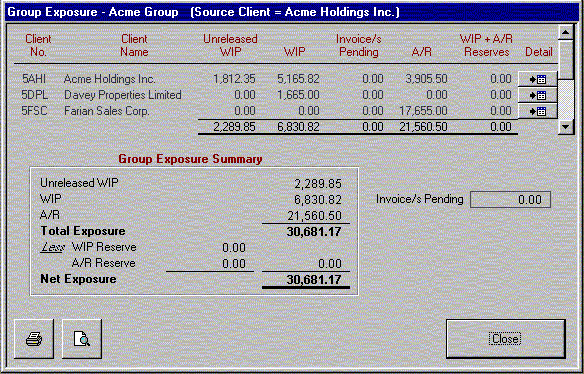Click the Unreleased WIP column header
The image size is (584, 374).
coord(230,45)
